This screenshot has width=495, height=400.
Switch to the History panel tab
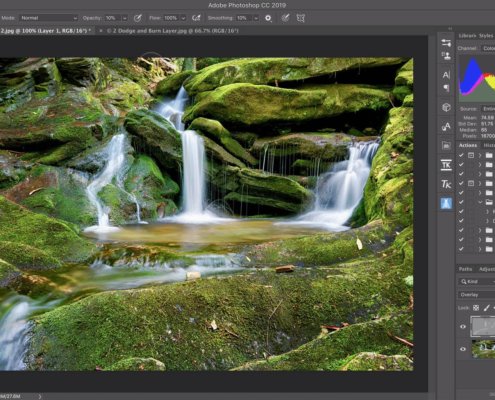[x=489, y=145]
